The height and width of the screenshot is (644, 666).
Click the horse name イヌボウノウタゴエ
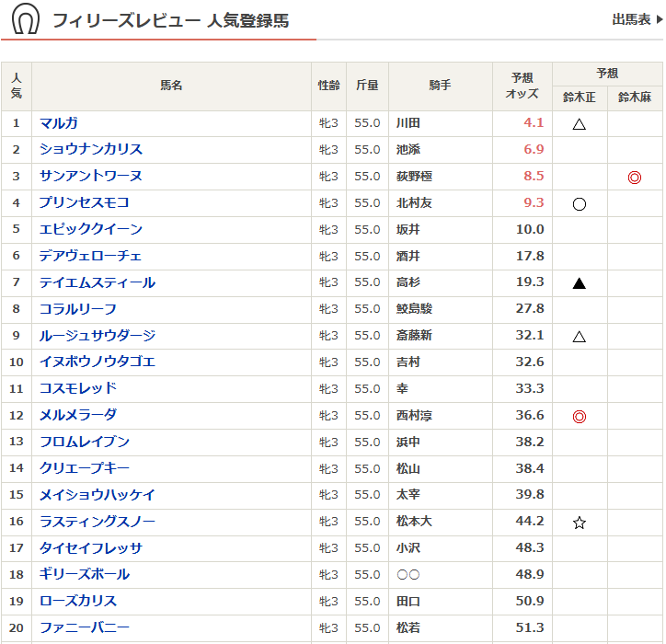[x=98, y=362]
